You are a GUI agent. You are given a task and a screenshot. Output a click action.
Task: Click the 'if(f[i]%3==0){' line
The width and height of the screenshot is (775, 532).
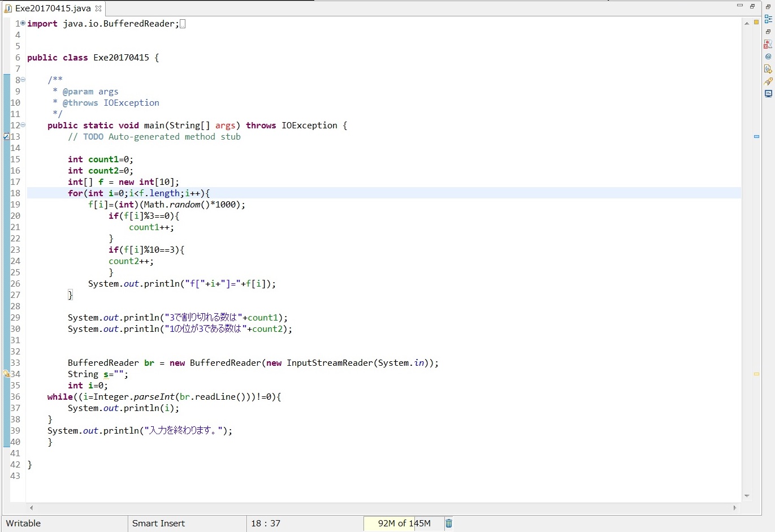[x=144, y=216]
